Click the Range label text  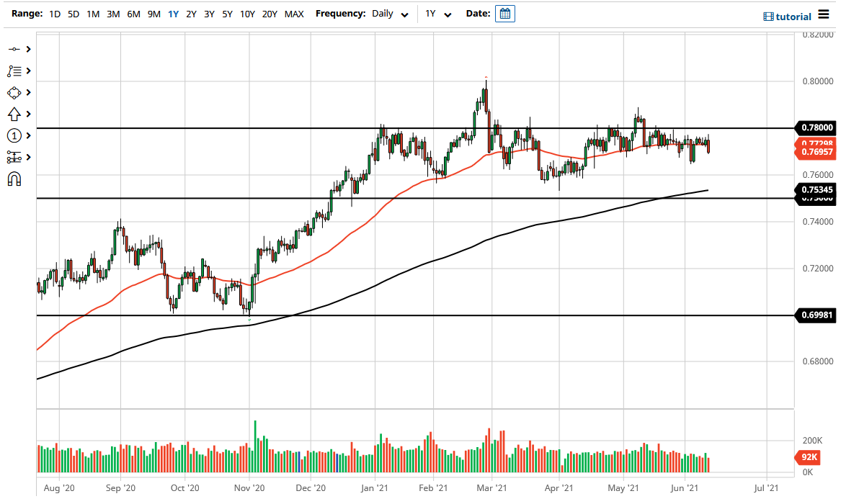coord(27,14)
